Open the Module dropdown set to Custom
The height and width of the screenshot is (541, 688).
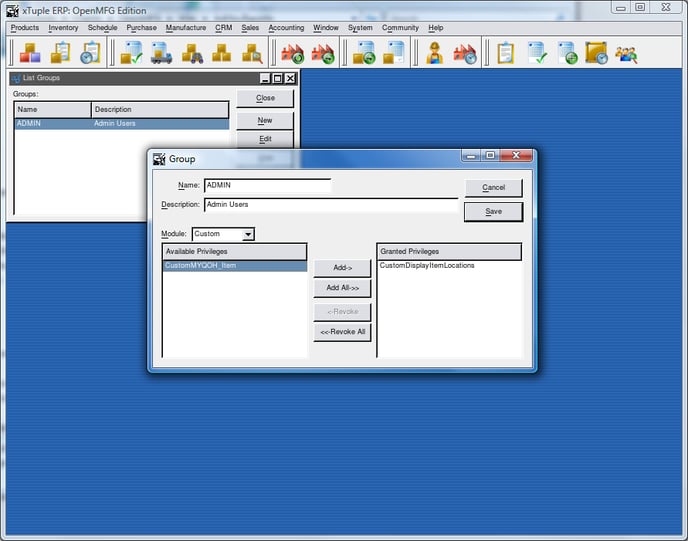point(223,234)
